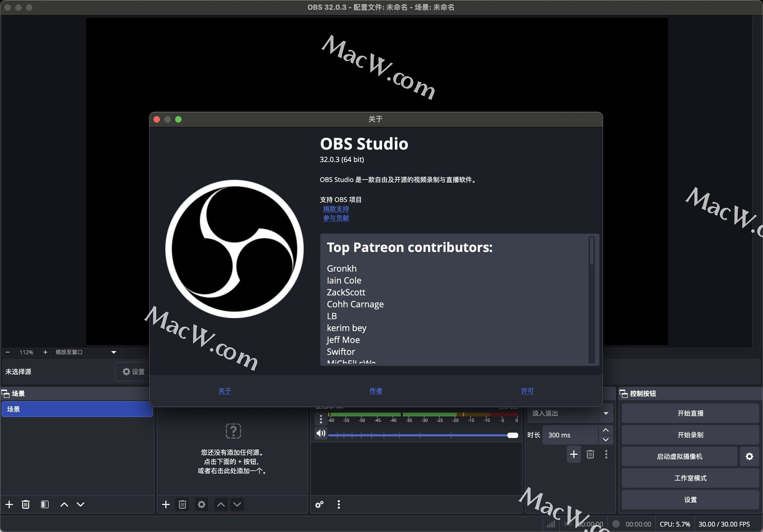763x532 pixels.
Task: Open the preview scaling dropdown (缩放至窗口)
Action: (x=114, y=352)
